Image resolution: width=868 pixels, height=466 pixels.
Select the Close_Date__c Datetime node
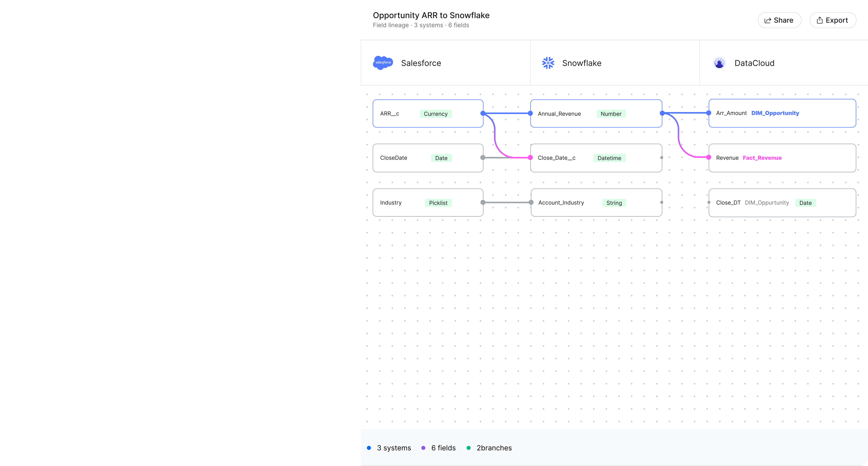click(596, 158)
